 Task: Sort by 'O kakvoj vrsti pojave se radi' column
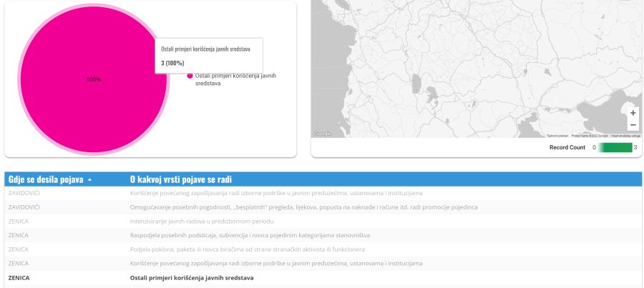pos(180,179)
